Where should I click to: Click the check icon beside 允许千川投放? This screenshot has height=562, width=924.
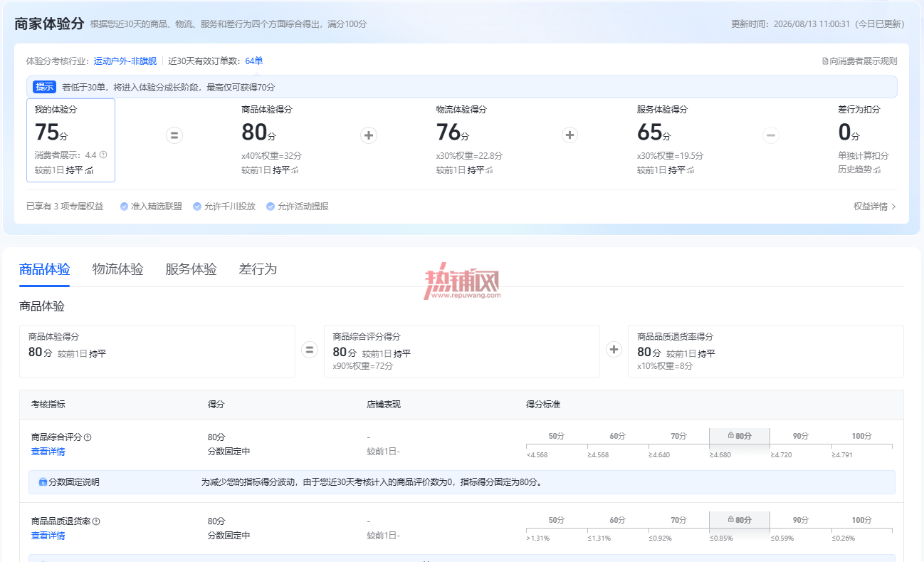pos(197,207)
